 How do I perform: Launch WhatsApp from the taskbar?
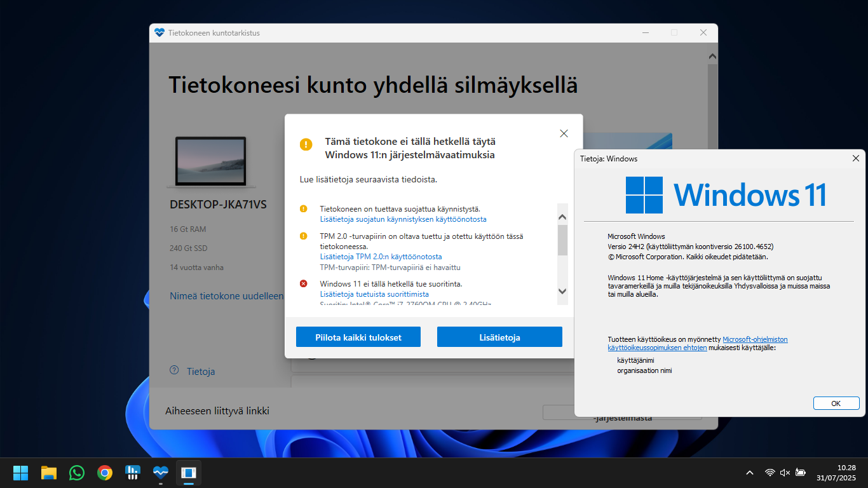76,473
